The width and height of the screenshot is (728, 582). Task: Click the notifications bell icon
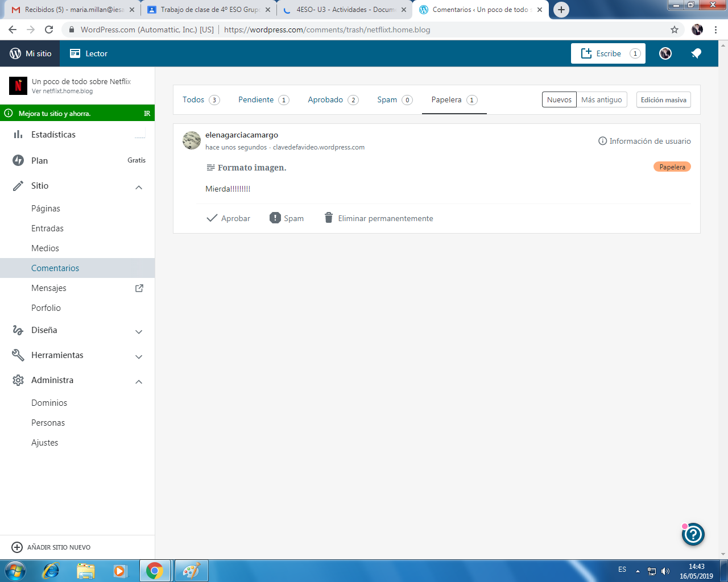(696, 53)
